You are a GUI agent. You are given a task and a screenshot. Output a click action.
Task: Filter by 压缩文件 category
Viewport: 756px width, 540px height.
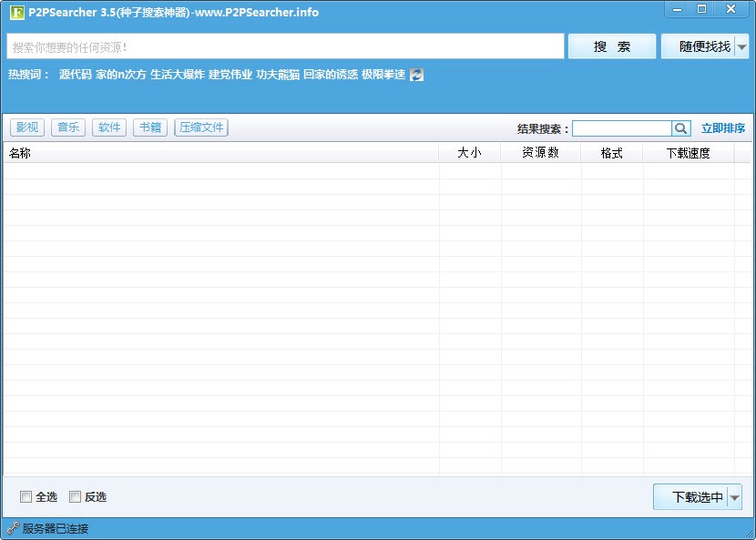201,127
